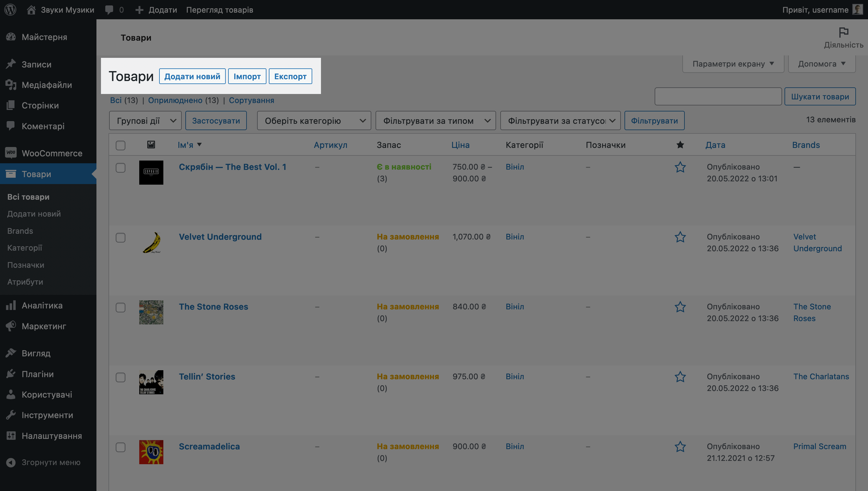Check the Screamadelica row checkbox
Image resolution: width=868 pixels, height=491 pixels.
coord(121,447)
